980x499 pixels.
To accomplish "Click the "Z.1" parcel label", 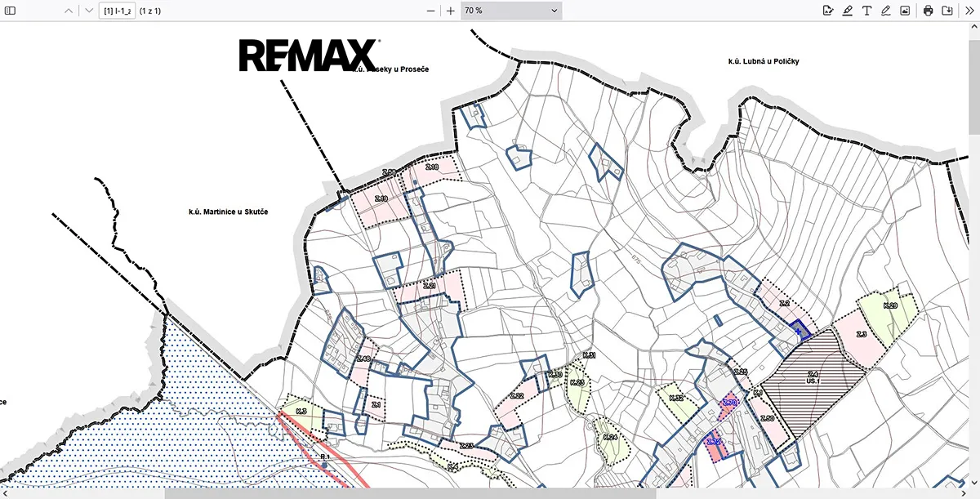I will point(376,405).
